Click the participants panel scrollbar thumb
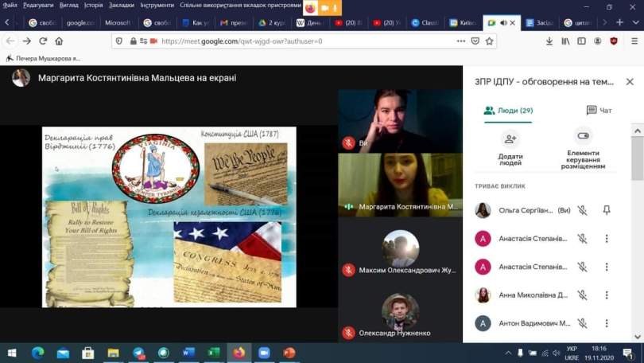Image resolution: width=644 pixels, height=363 pixels. pyautogui.click(x=638, y=158)
